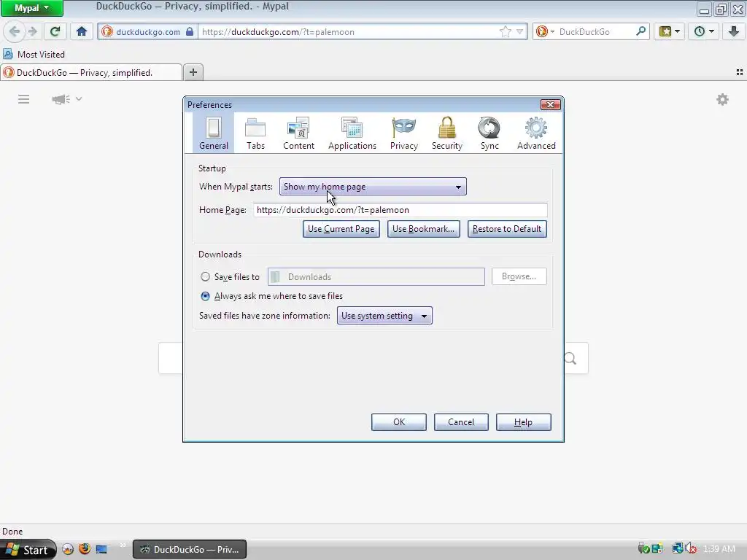
Task: Select DuckDuckGo taskbar window button
Action: (190, 550)
